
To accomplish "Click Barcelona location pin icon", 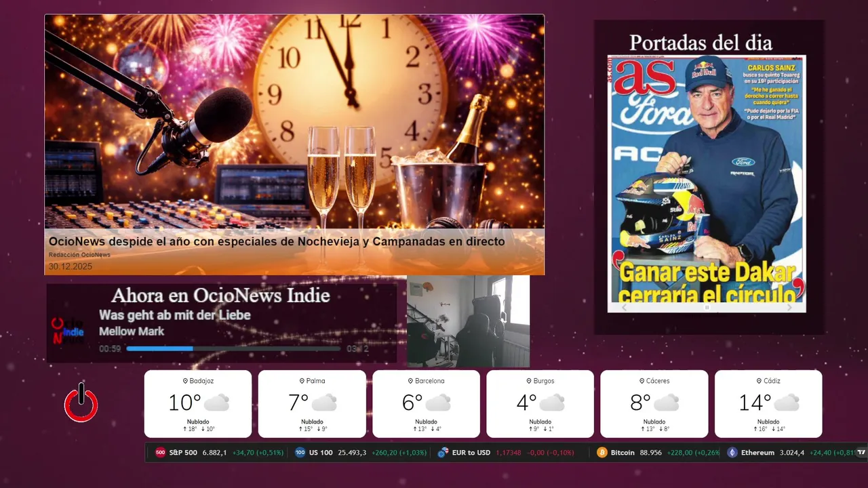I will tap(410, 381).
